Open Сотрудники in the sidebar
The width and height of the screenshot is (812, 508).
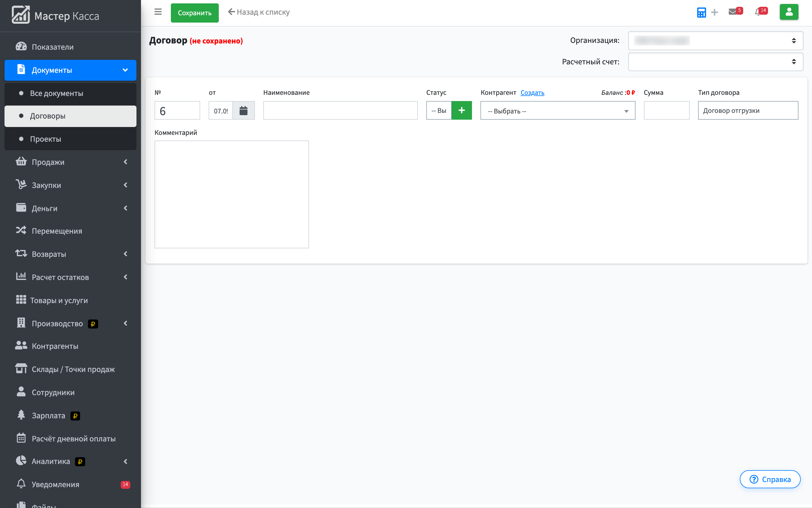click(70, 392)
